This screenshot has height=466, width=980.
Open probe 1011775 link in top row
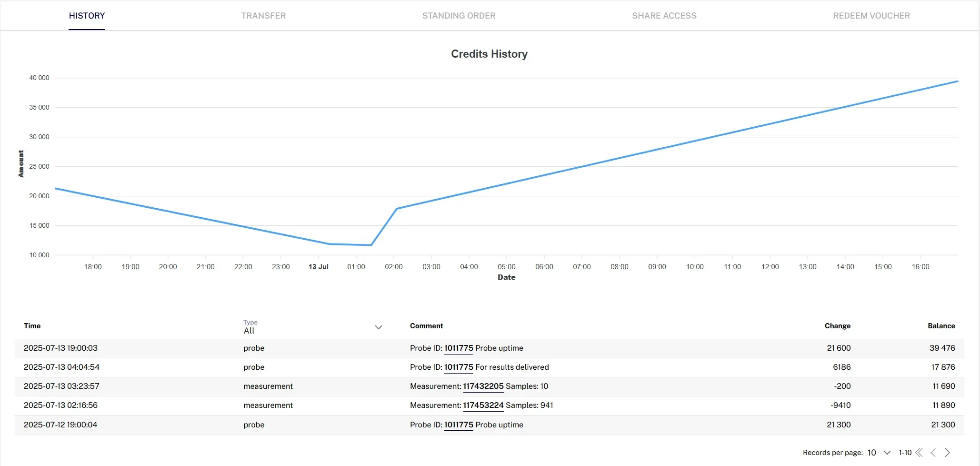[x=459, y=348]
